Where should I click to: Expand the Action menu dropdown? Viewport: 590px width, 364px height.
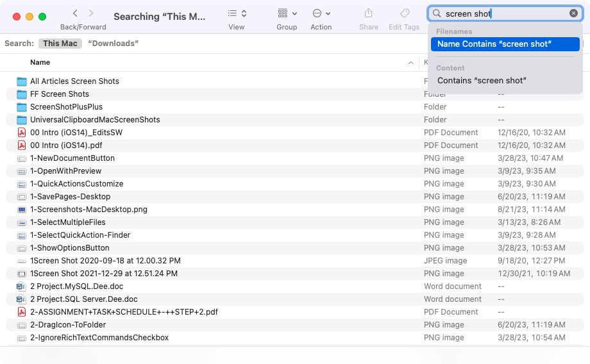pos(321,13)
